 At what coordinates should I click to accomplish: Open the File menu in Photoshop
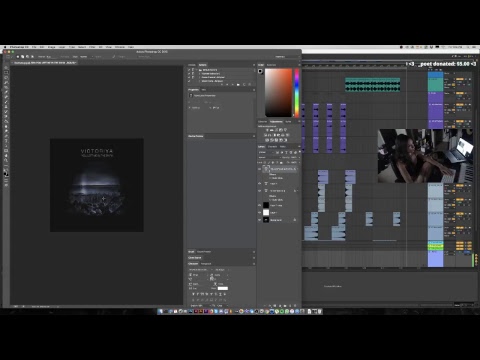click(x=34, y=47)
